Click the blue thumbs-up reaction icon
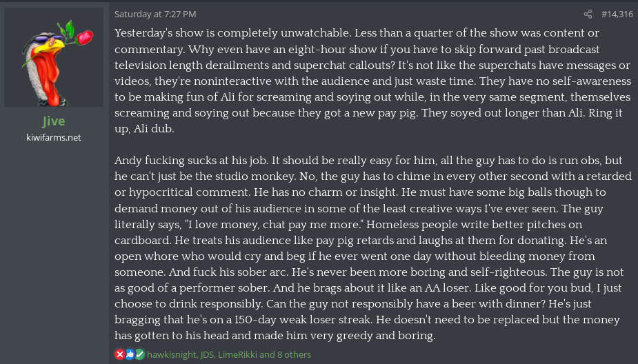 point(130,354)
